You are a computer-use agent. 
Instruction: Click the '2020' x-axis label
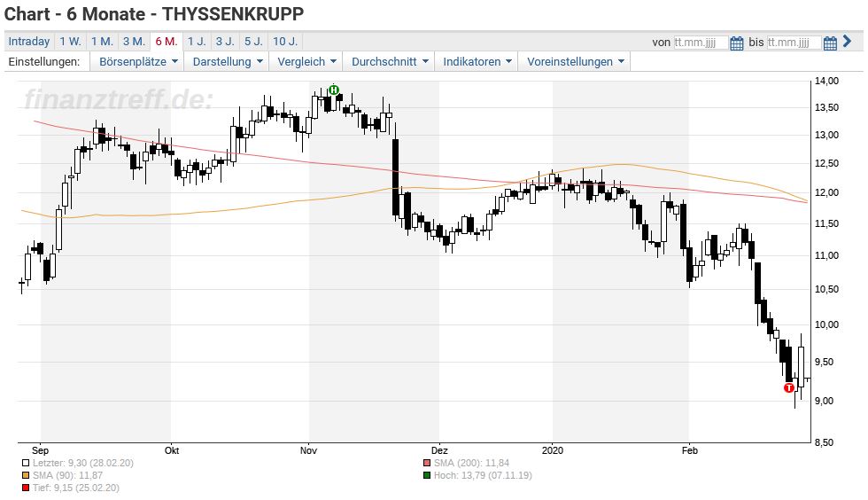(x=553, y=450)
